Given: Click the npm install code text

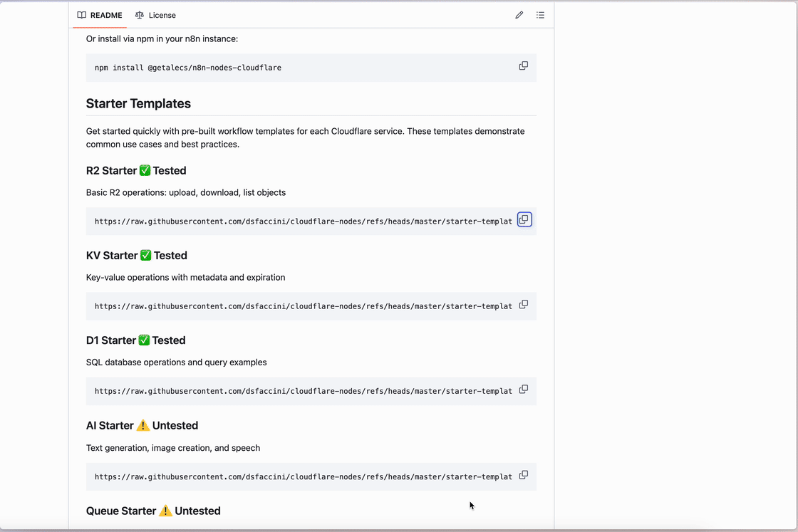Looking at the screenshot, I should coord(188,68).
